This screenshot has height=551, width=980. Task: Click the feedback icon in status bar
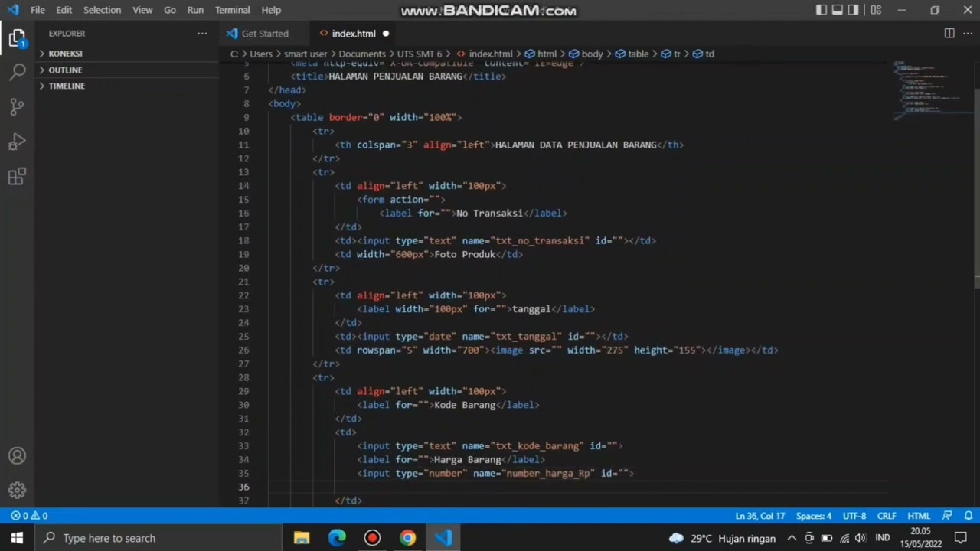(947, 516)
